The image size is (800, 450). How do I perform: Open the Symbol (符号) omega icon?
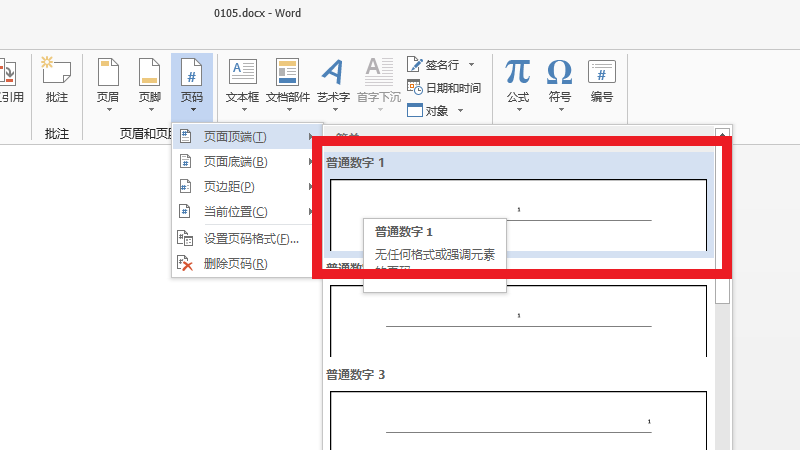tap(559, 79)
